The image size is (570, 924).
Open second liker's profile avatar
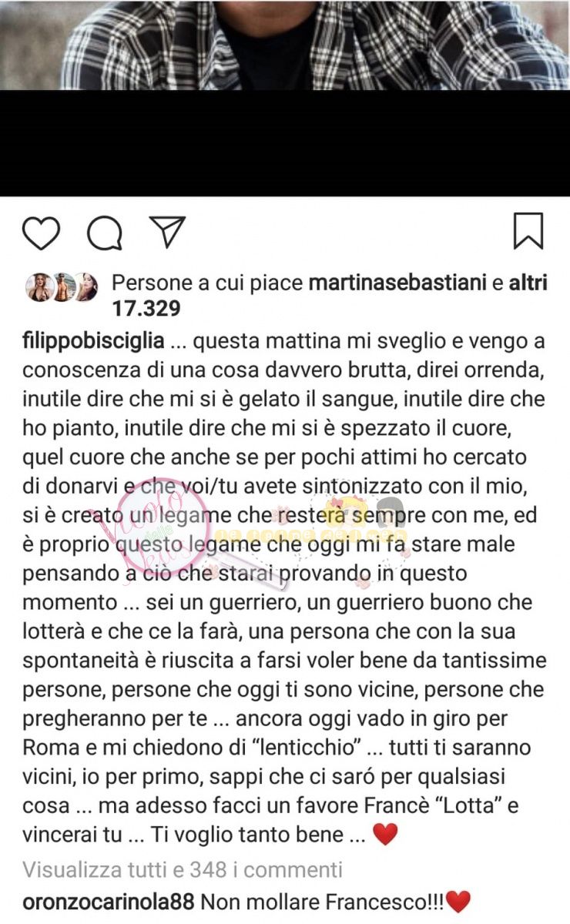click(x=62, y=286)
